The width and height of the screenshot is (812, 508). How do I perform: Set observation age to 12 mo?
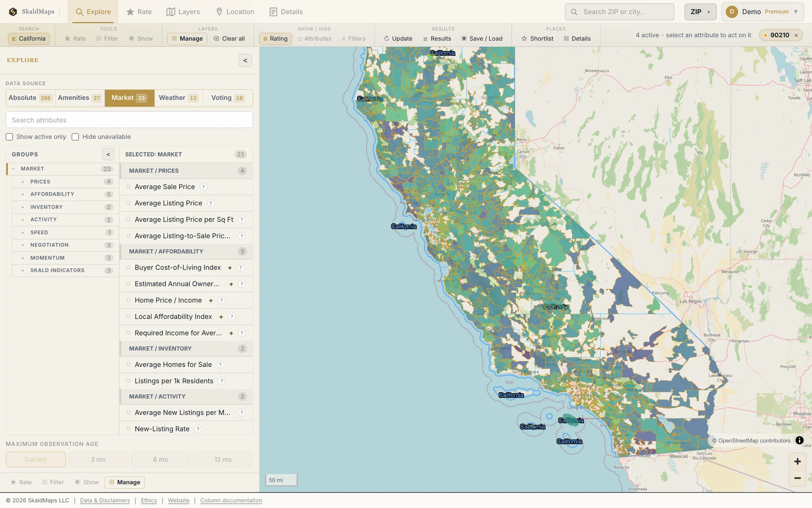[x=223, y=460]
